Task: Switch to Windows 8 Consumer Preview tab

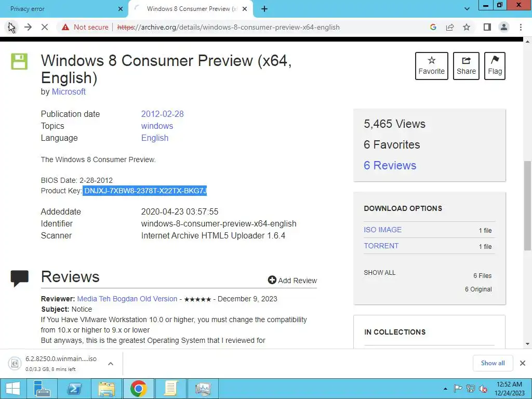Action: click(x=191, y=9)
